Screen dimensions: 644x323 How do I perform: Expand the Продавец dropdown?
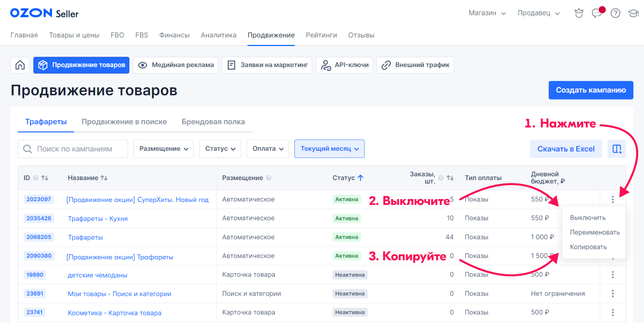(x=539, y=13)
